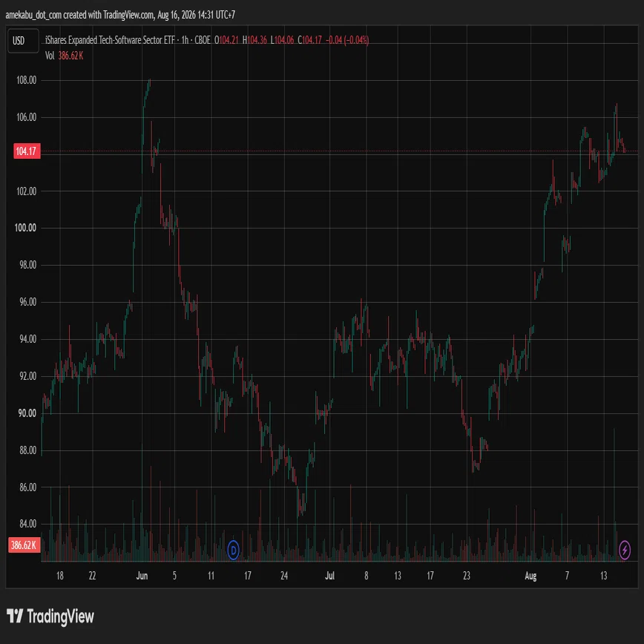Click the iShares Expanded Tech-Software Sector ETF title
644x644 pixels.
pyautogui.click(x=110, y=40)
